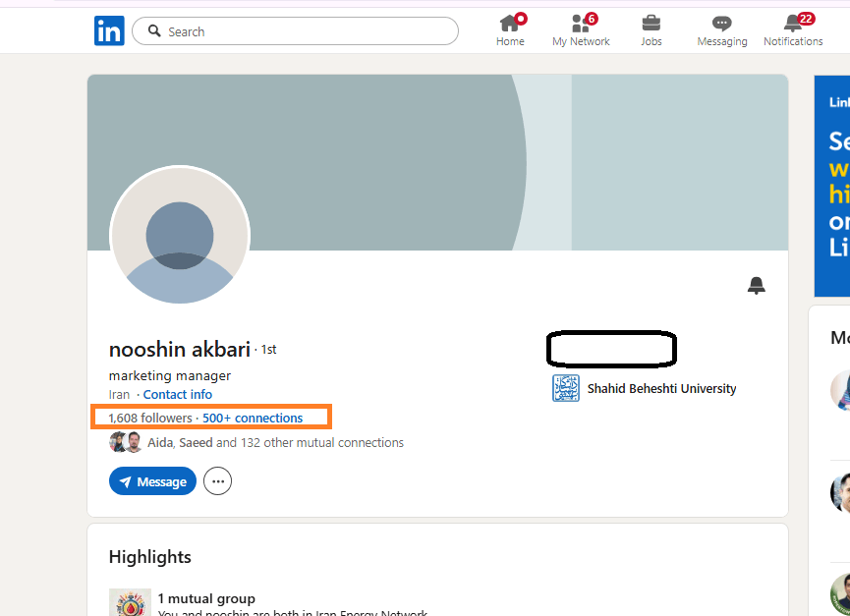Click the profile notification bell icon
Screen dimensions: 850x616
[x=757, y=285]
